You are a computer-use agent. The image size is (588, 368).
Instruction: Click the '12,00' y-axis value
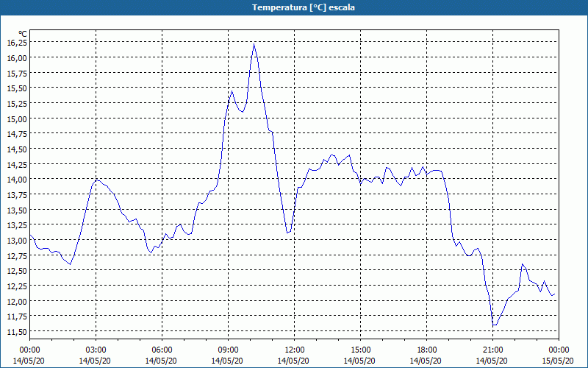coord(17,301)
